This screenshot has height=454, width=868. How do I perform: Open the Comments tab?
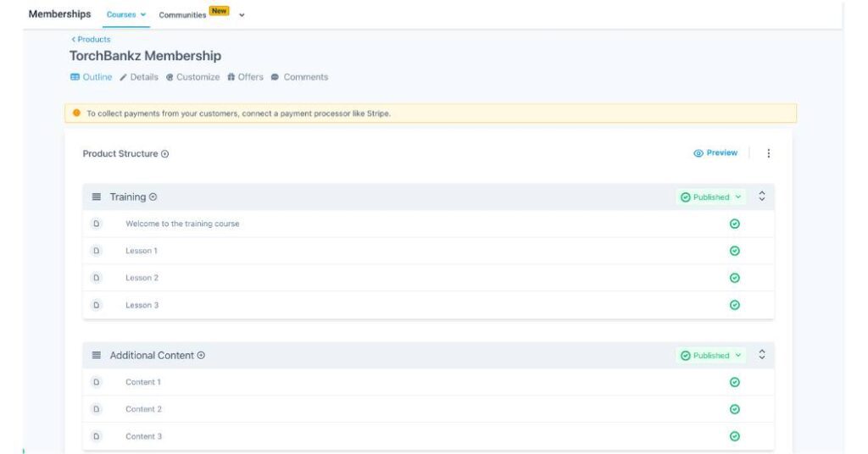299,77
